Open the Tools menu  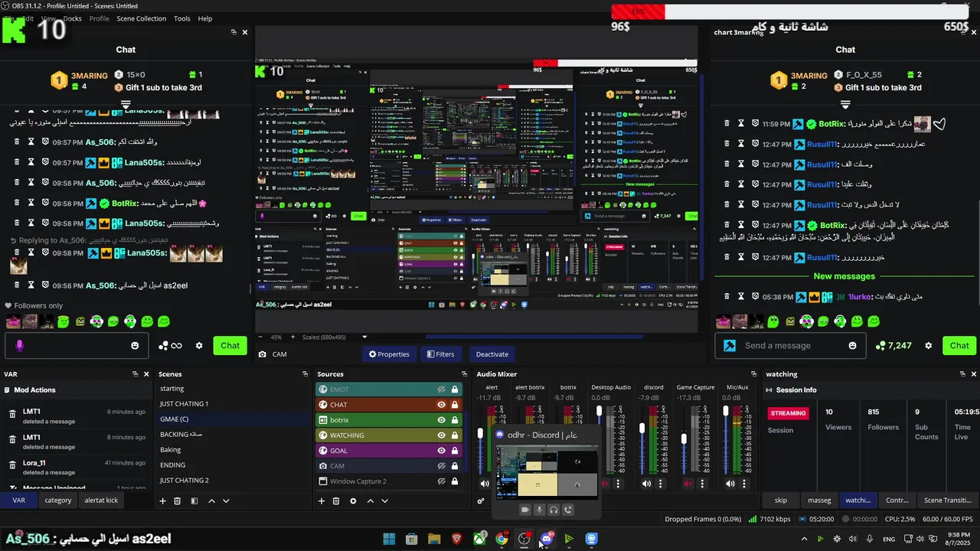click(x=182, y=18)
